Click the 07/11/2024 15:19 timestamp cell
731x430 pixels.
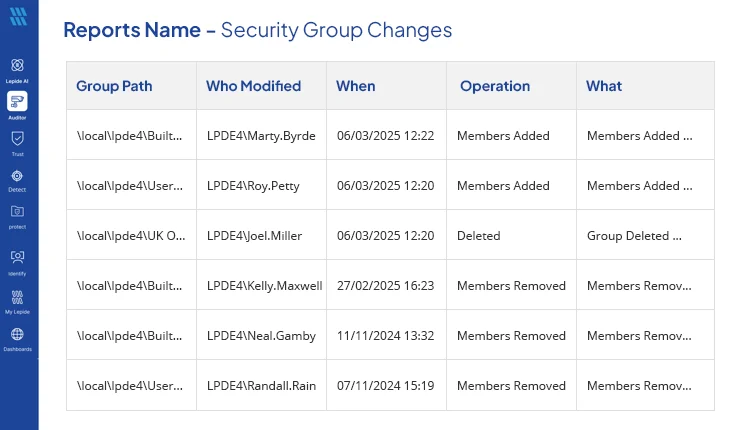tap(386, 386)
